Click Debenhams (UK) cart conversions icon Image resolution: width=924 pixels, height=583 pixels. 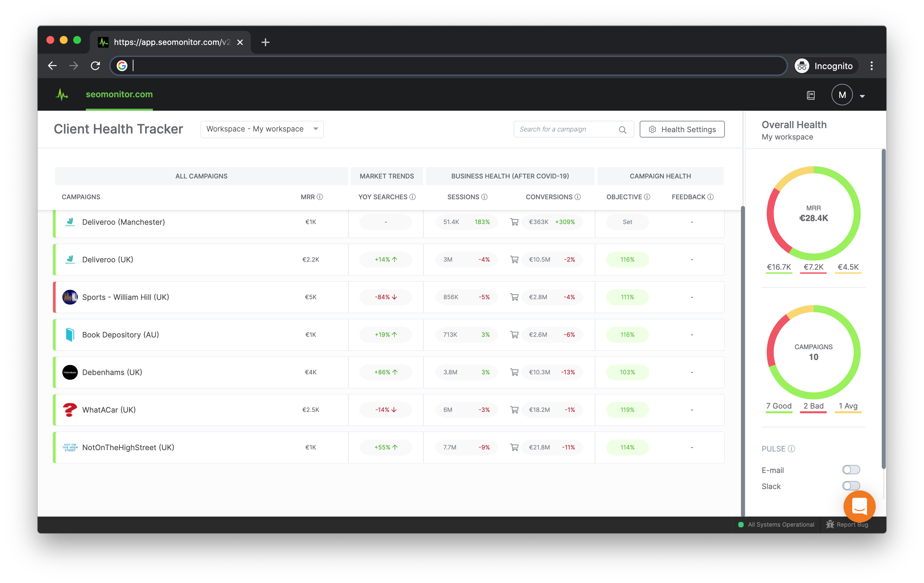pos(514,372)
